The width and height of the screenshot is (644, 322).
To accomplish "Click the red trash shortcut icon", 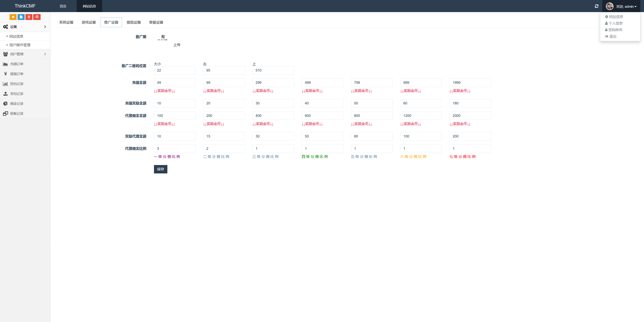I will (29, 17).
